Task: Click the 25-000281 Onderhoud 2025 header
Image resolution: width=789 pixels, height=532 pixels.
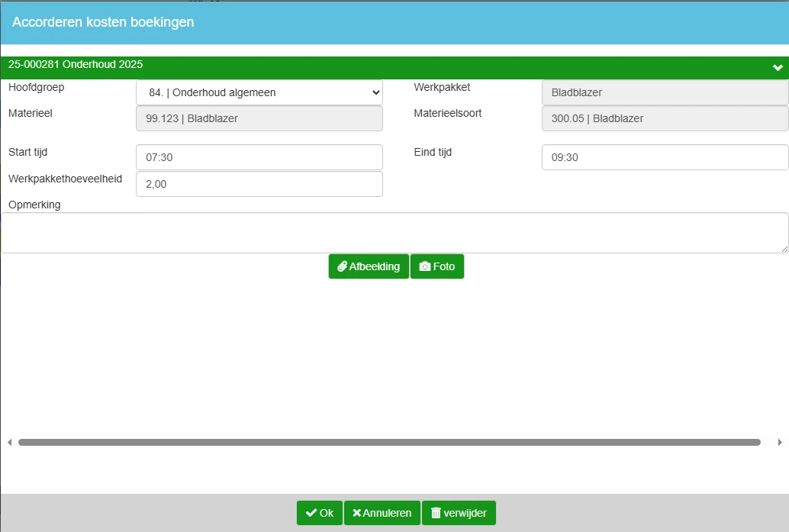Action: (x=76, y=65)
